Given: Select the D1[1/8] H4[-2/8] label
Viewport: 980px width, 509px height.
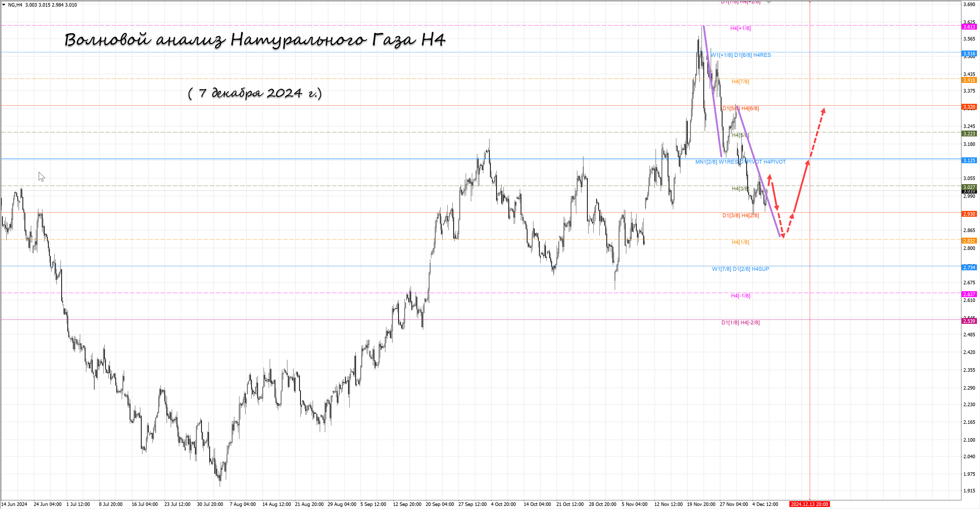Looking at the screenshot, I should pos(740,322).
